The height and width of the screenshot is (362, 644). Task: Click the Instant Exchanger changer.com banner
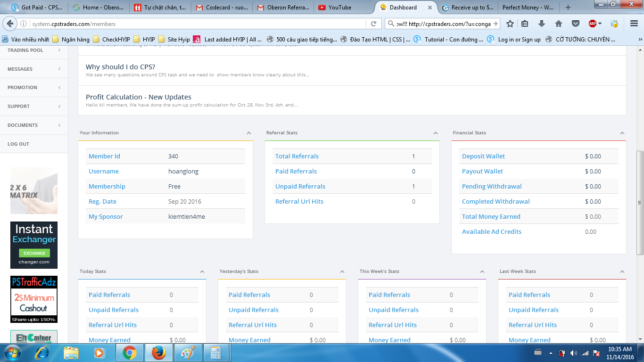[x=34, y=245]
